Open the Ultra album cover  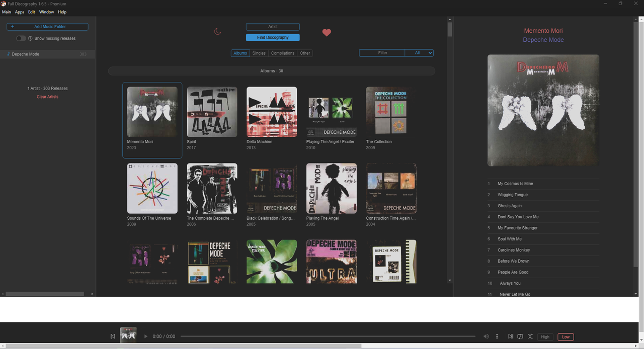coord(332,261)
